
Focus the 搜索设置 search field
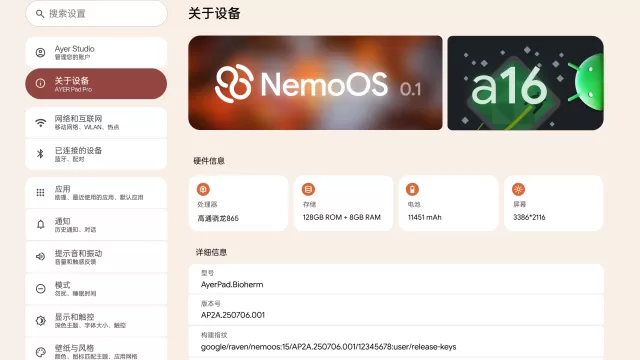pyautogui.click(x=96, y=14)
